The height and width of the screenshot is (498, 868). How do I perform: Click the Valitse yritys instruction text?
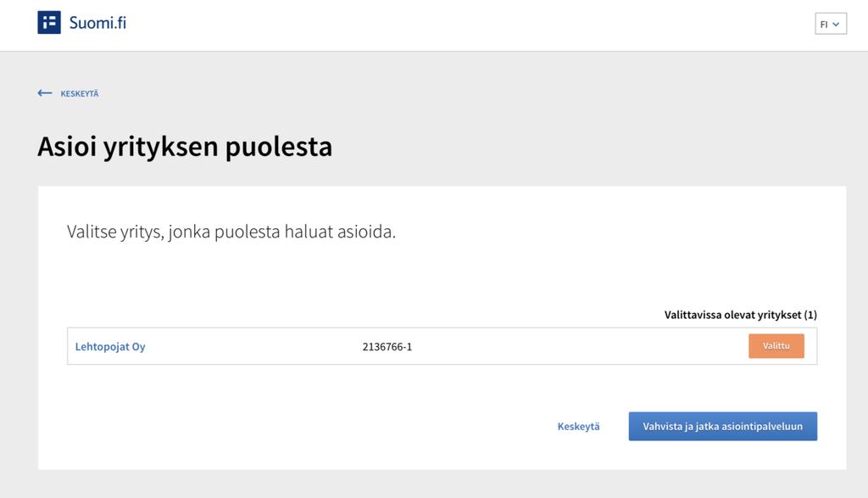click(231, 232)
